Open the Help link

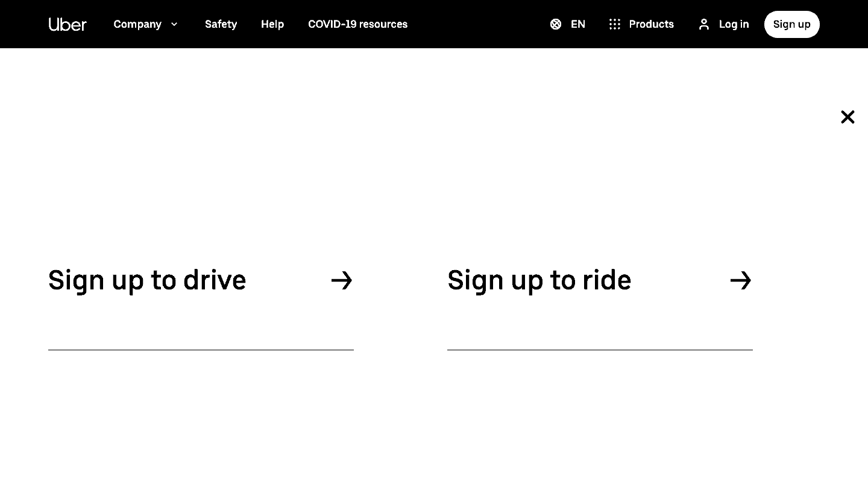(272, 24)
